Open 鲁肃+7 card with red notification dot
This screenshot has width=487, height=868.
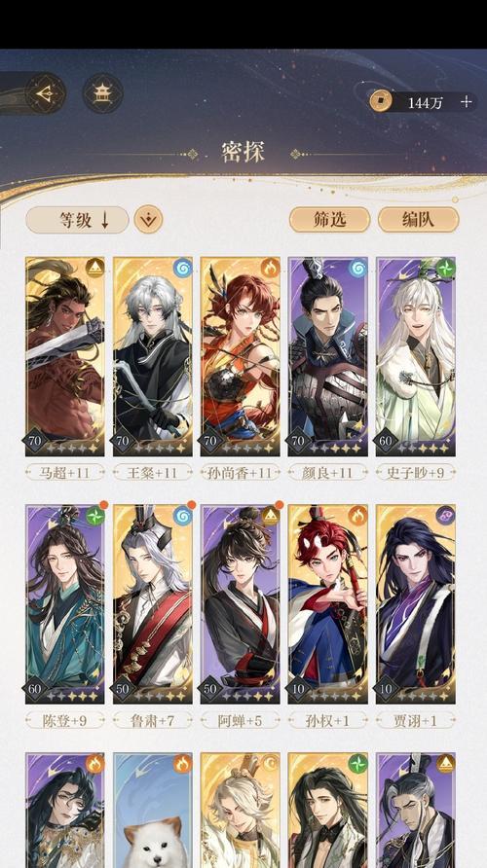153,604
